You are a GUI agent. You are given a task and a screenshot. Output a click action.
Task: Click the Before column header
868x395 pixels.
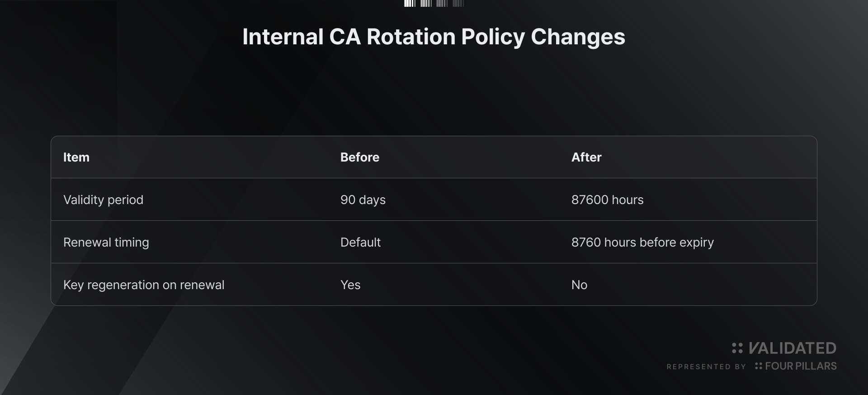(360, 157)
